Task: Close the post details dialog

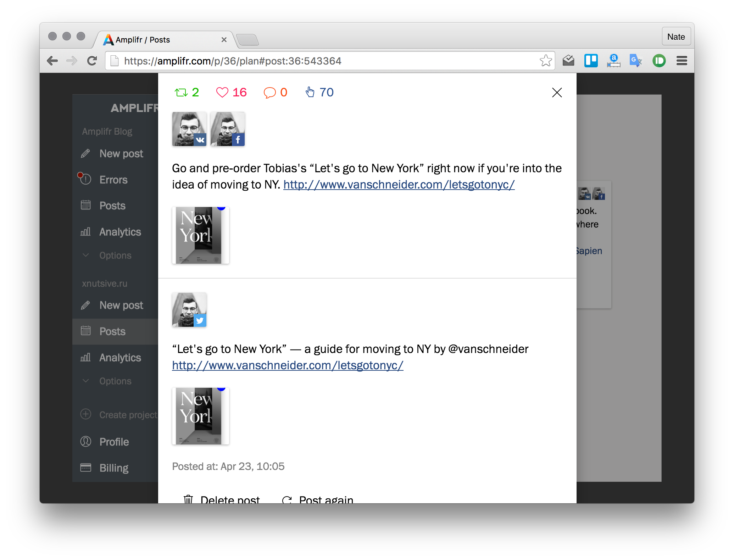Action: 557,93
